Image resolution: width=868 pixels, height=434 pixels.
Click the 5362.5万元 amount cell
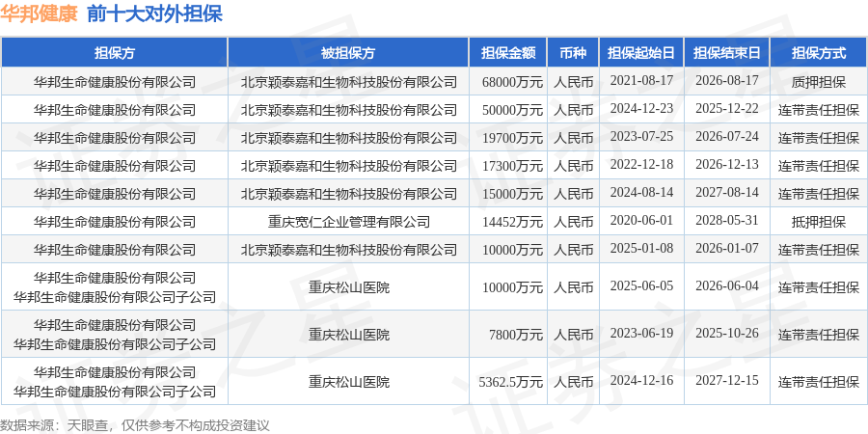(x=510, y=382)
